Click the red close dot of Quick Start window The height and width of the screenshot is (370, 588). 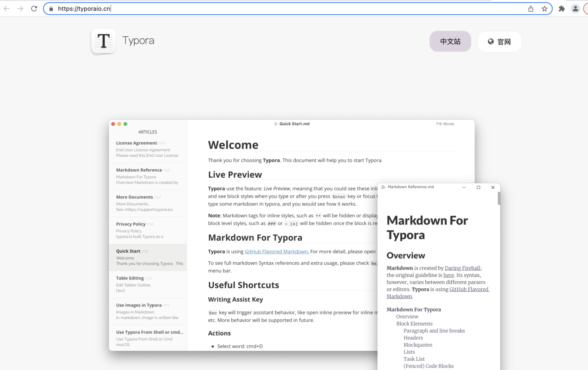[113, 124]
